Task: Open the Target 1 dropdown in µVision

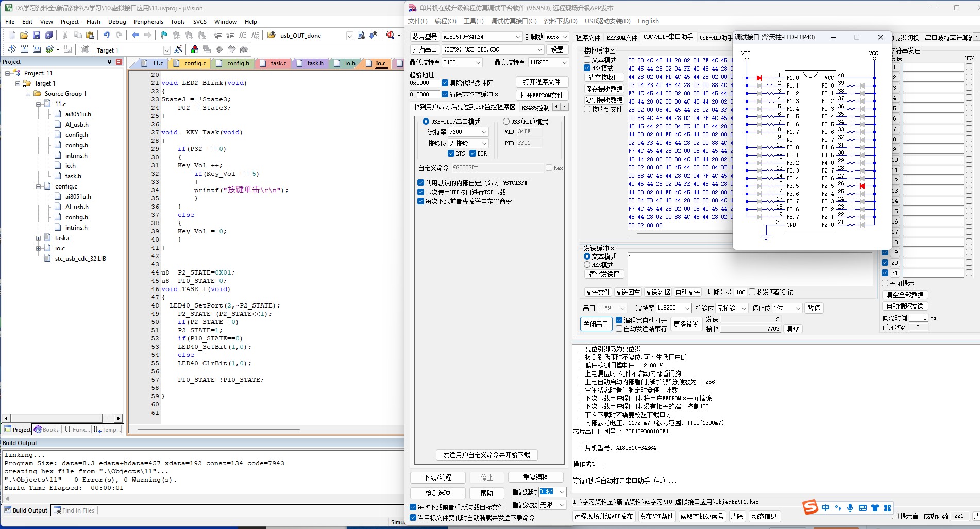Action: [166, 50]
